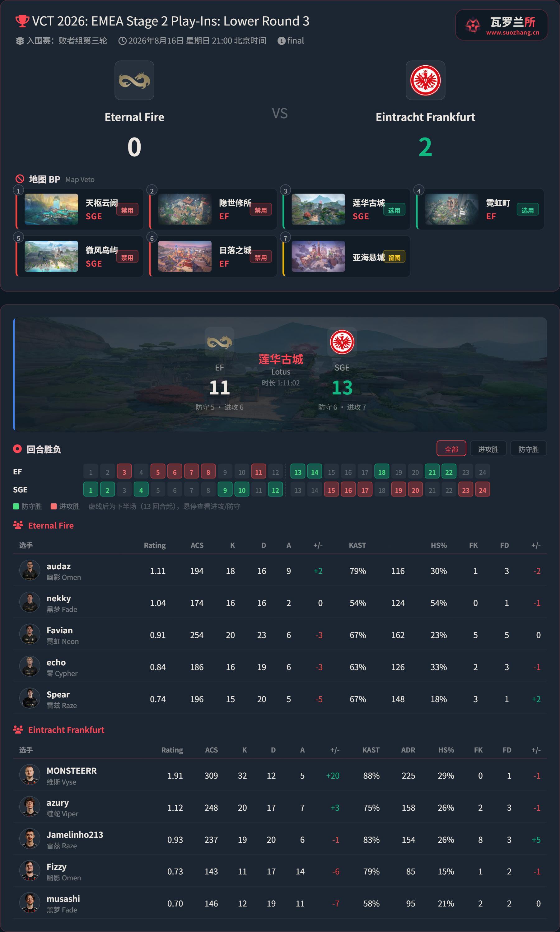This screenshot has width=560, height=932.
Task: Open player name Jamelinho213
Action: (75, 835)
